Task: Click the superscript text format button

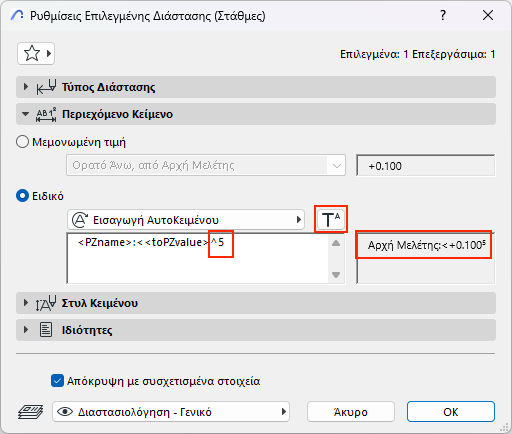Action: point(331,219)
